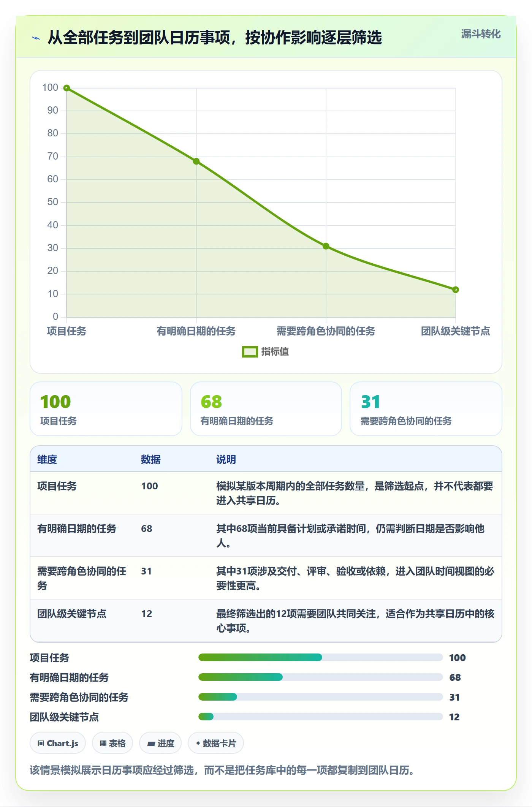
Task: Click the 维度 column header
Action: pyautogui.click(x=47, y=459)
